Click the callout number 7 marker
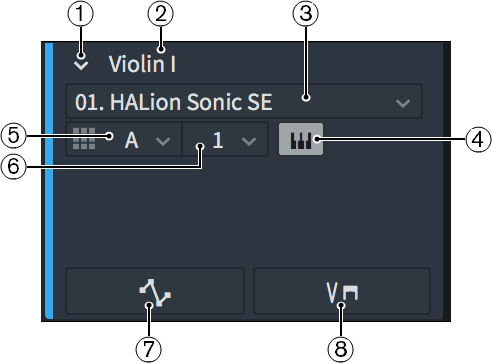Screen dimensions: 492x363 (148, 349)
